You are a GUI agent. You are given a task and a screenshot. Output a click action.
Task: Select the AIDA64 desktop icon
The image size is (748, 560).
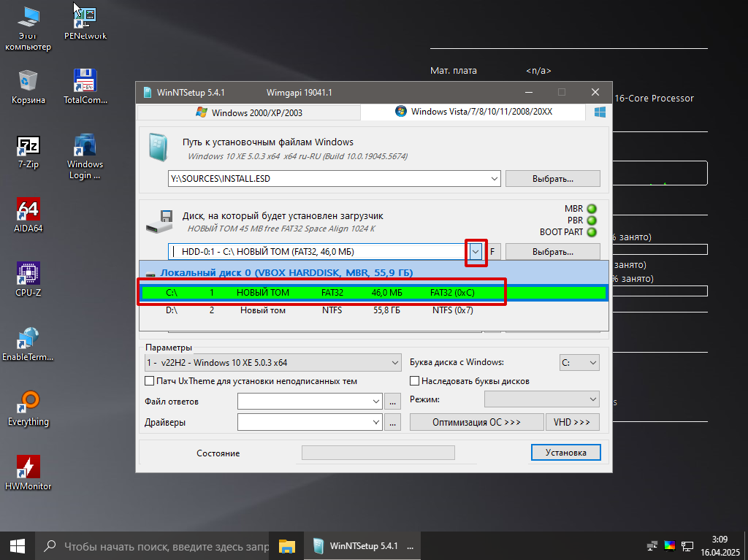[x=28, y=215]
